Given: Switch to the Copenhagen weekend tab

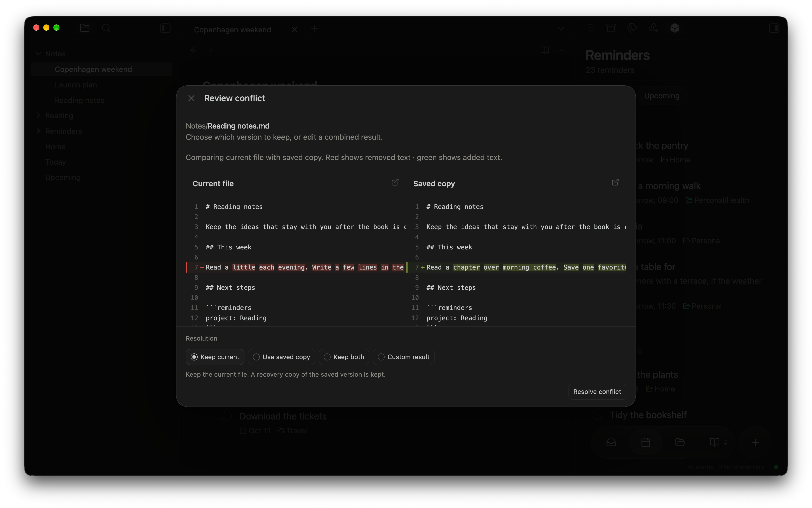Looking at the screenshot, I should [x=232, y=30].
